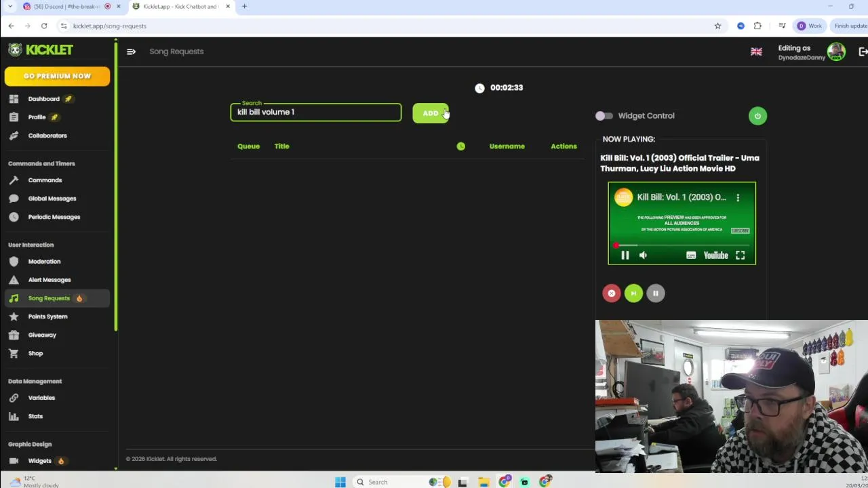The width and height of the screenshot is (868, 488).
Task: Open a new browser tab
Action: [244, 7]
